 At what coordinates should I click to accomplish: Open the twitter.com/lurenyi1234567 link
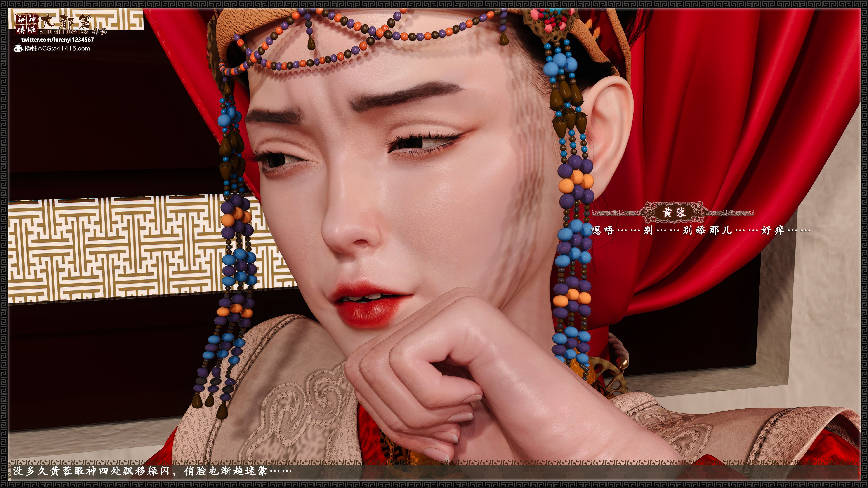tap(58, 39)
